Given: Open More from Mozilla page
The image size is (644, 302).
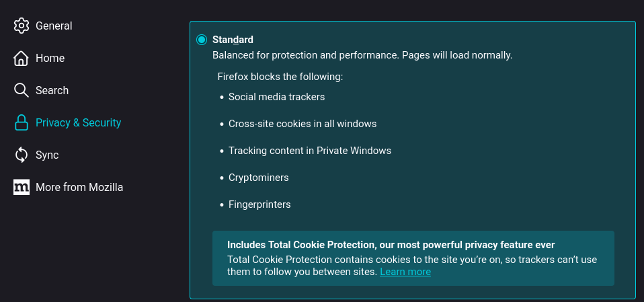Looking at the screenshot, I should click(79, 188).
